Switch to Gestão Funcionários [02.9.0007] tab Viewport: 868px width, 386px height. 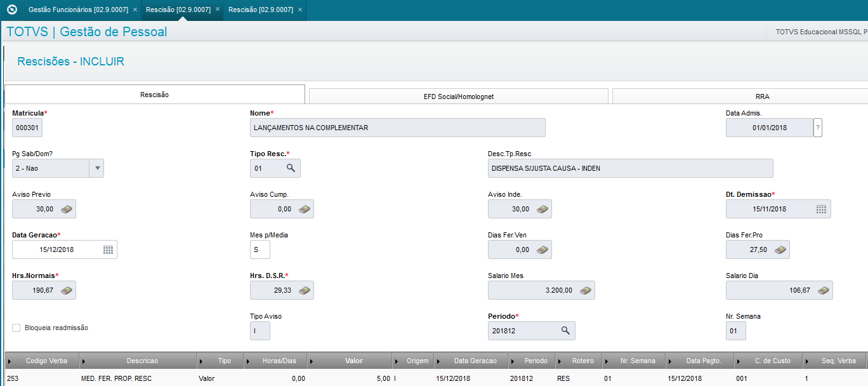click(x=78, y=10)
